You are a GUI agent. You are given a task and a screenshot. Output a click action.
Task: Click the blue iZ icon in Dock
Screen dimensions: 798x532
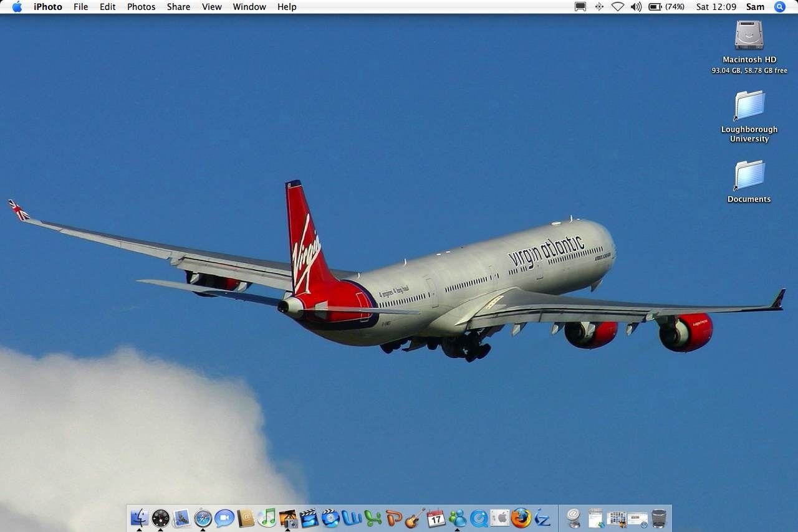point(542,518)
